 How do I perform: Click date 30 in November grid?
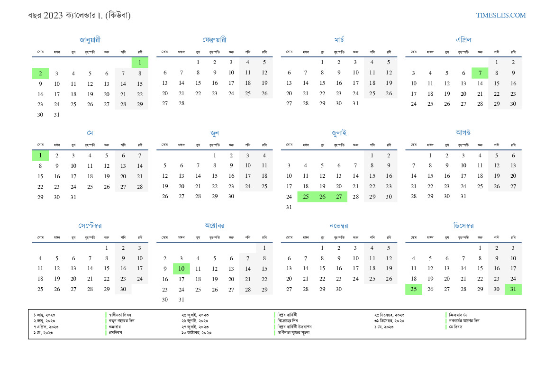[x=339, y=289]
